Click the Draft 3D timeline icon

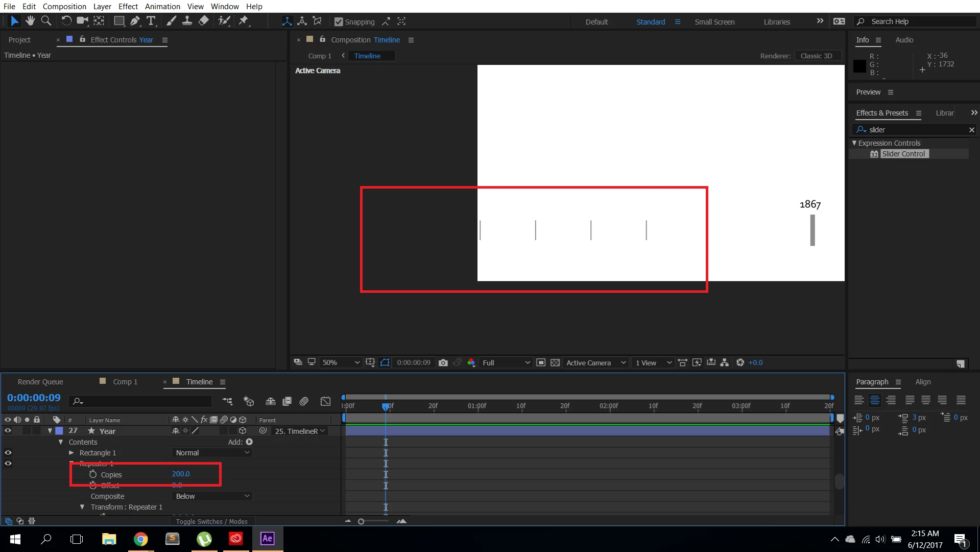249,401
